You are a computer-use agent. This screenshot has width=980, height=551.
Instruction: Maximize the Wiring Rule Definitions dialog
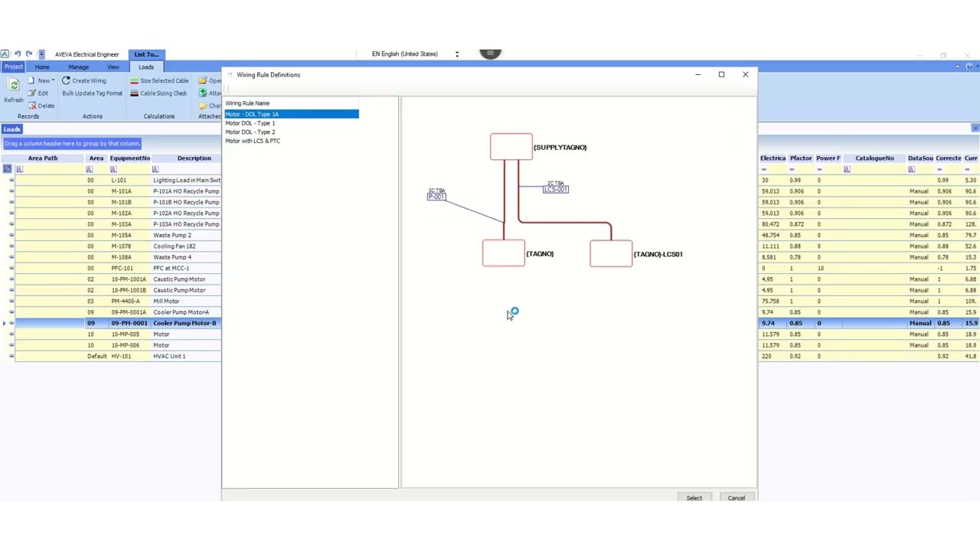tap(721, 74)
